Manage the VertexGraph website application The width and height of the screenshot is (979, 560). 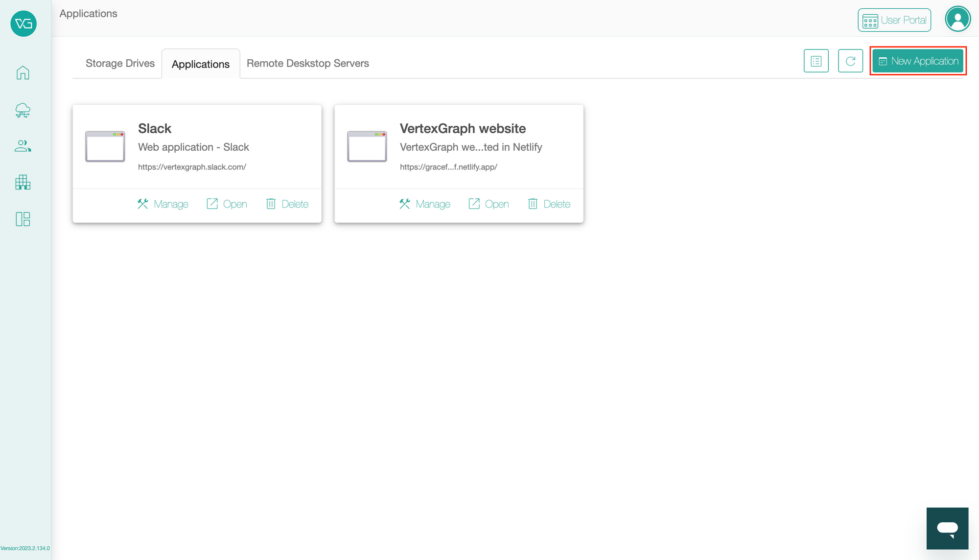pos(425,204)
